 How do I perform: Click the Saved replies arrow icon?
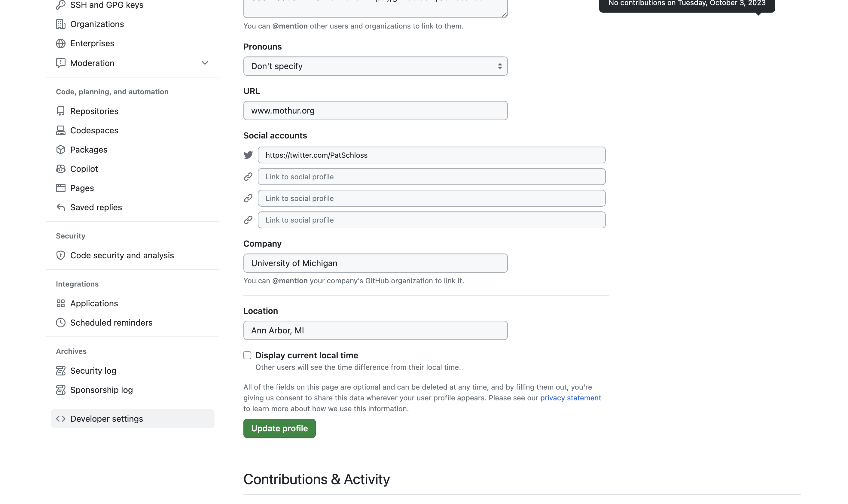(60, 207)
